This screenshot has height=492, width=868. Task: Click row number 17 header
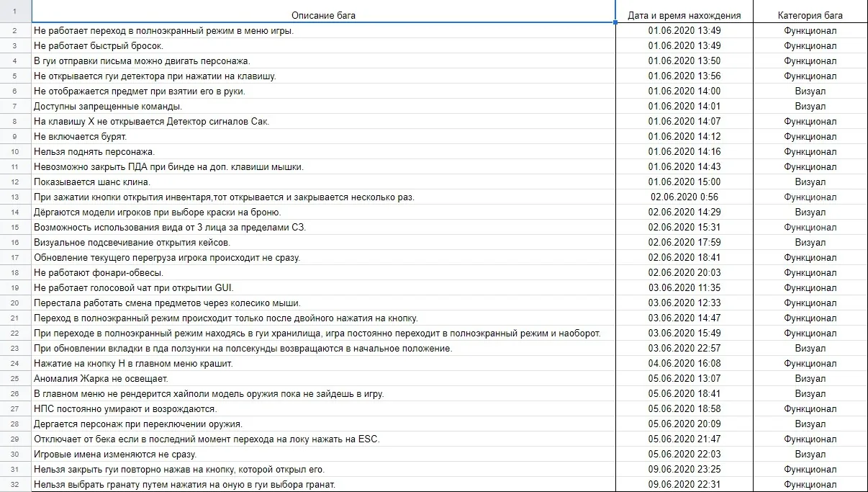tap(15, 257)
